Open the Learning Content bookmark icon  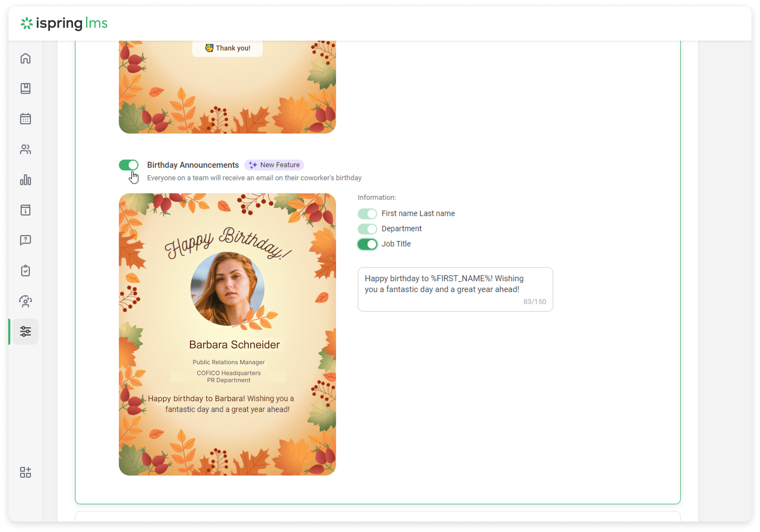pyautogui.click(x=26, y=88)
